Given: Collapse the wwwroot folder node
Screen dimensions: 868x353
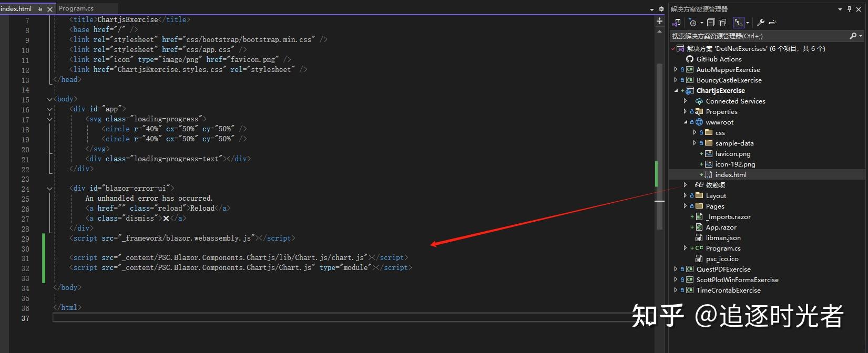Looking at the screenshot, I should pos(686,122).
